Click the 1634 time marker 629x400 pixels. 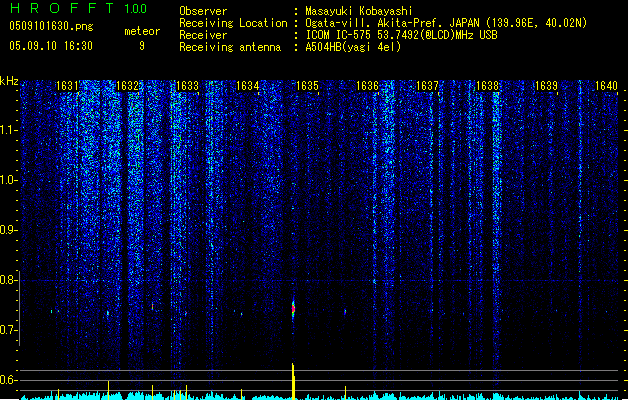pos(247,86)
